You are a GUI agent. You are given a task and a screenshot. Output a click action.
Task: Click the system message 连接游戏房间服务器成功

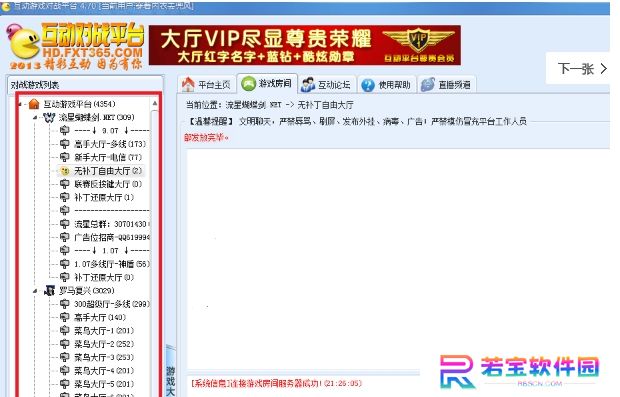(276, 383)
